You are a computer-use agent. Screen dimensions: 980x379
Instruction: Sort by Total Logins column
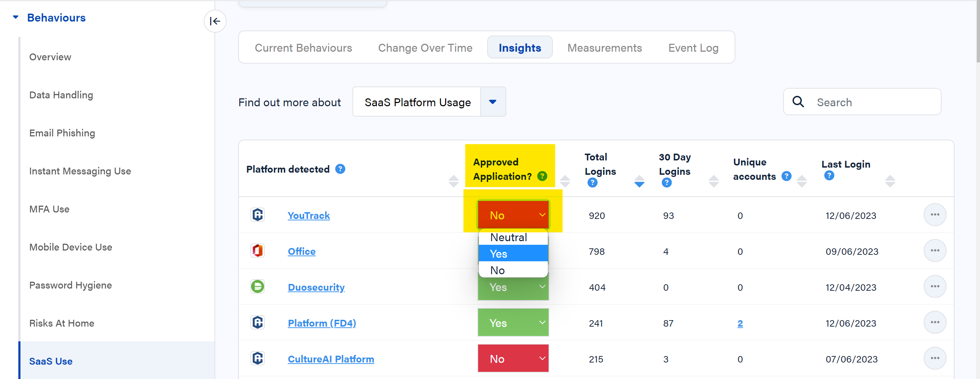pos(639,181)
